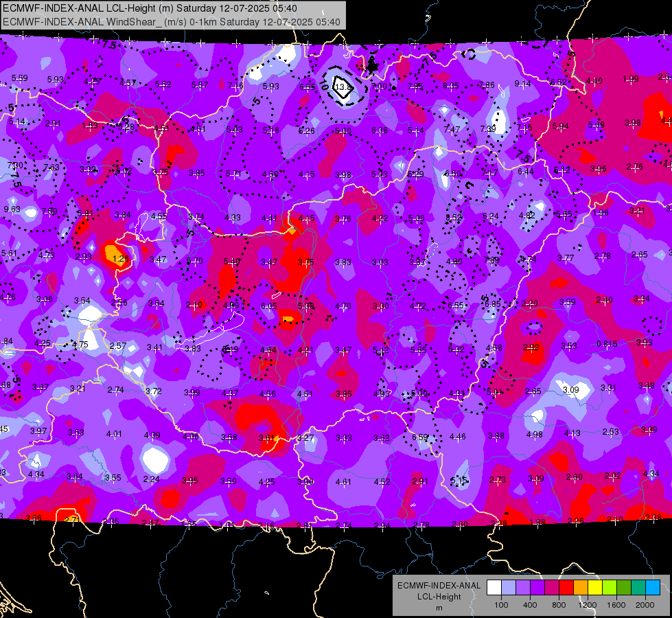The height and width of the screenshot is (618, 672).
Task: Click the 1.96 wind shear value
Action: 601,213
